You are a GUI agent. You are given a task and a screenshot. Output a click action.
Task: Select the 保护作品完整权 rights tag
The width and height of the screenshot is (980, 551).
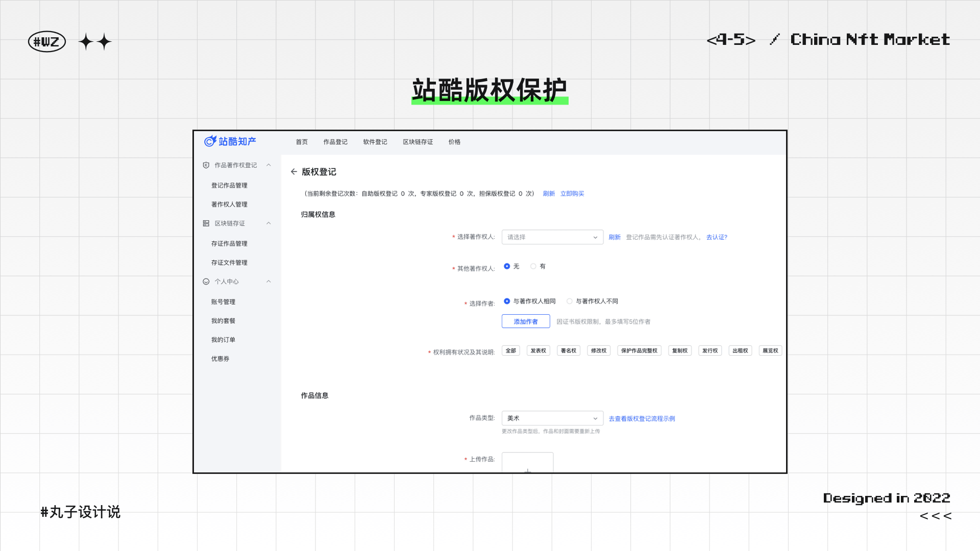[x=639, y=351]
